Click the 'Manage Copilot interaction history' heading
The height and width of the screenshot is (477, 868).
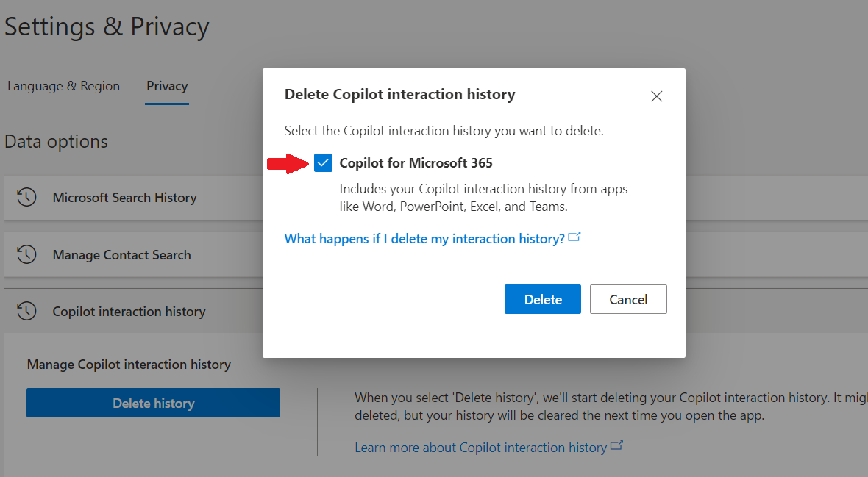click(129, 364)
